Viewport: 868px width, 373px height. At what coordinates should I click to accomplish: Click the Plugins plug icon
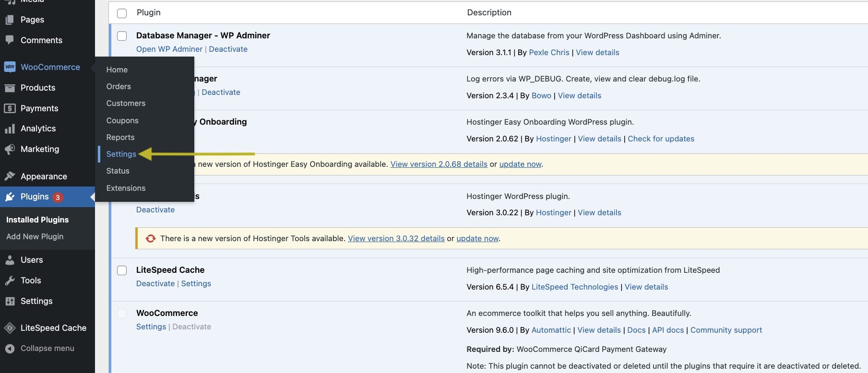click(x=10, y=197)
